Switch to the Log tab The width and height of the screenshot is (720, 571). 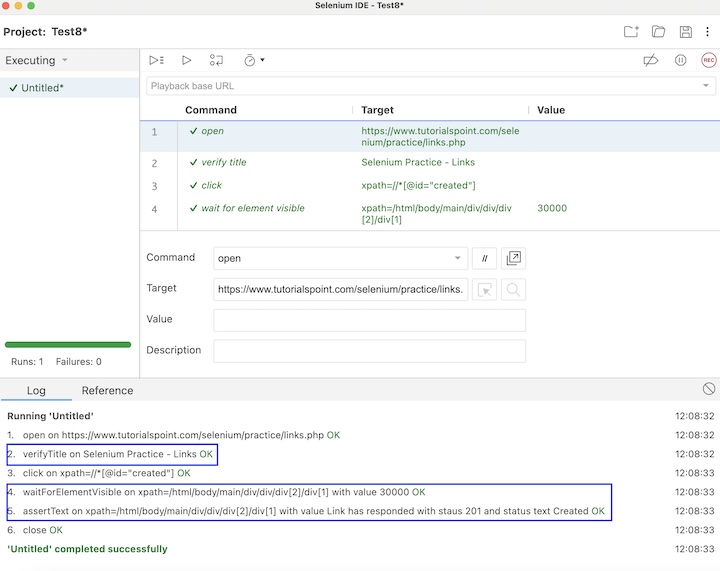coord(36,391)
